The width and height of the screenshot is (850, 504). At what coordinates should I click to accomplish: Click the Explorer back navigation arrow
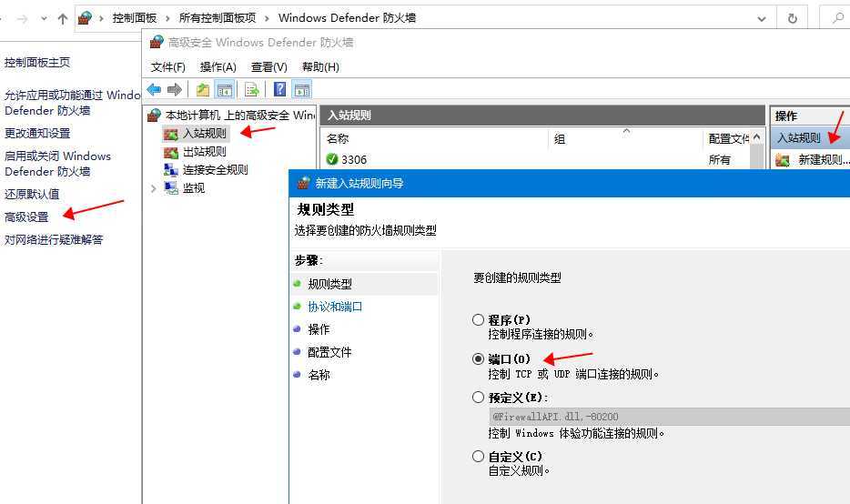pos(2,19)
